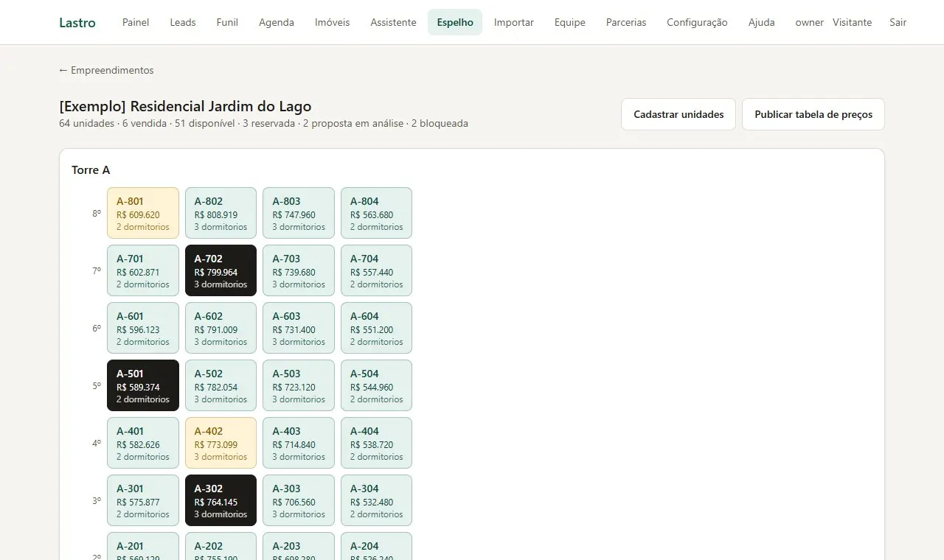Click the Lastro logo
This screenshot has width=944, height=560.
pos(77,22)
